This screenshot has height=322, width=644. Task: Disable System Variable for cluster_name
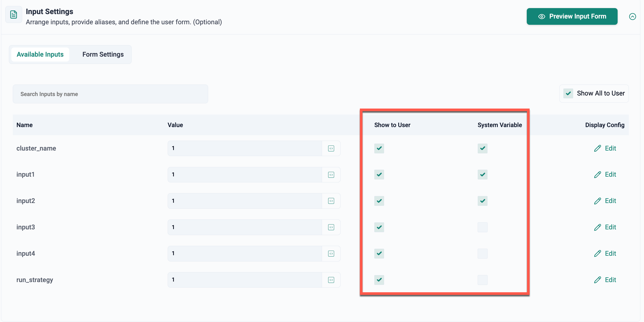[482, 148]
